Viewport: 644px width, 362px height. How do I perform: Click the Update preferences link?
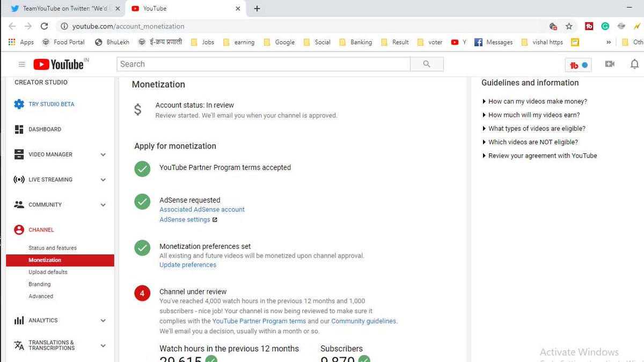(x=188, y=265)
